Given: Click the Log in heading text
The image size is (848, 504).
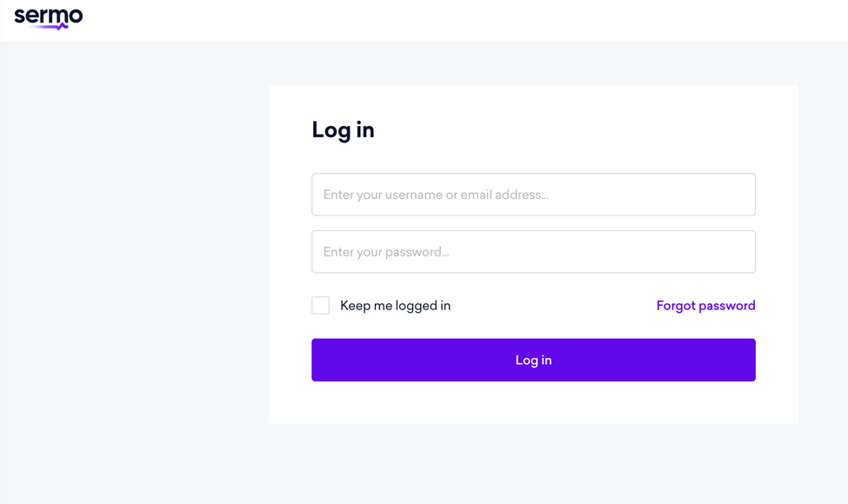Looking at the screenshot, I should 343,129.
